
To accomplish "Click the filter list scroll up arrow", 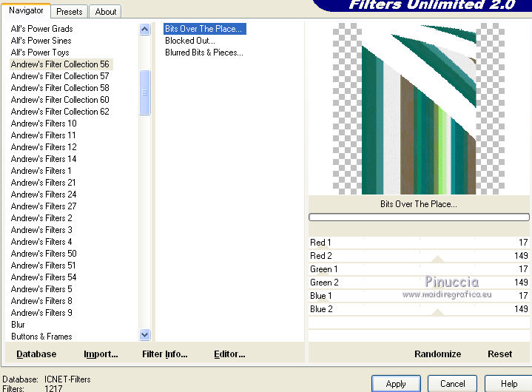I will click(x=144, y=30).
